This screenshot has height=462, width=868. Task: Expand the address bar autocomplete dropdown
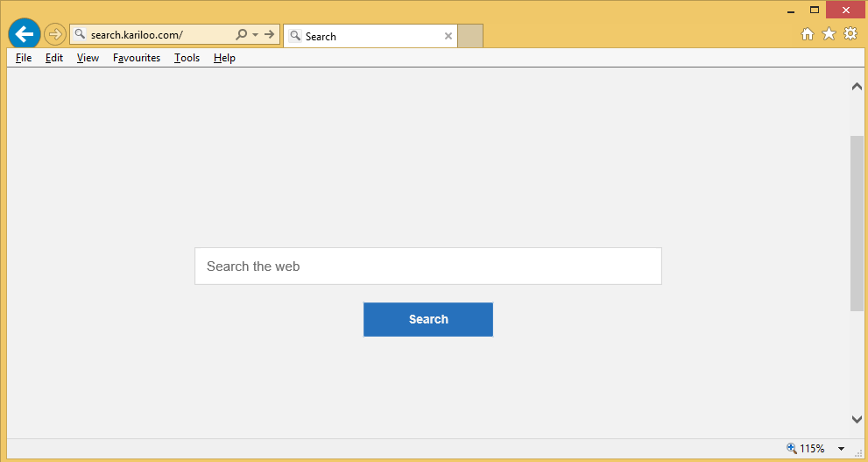[x=255, y=35]
